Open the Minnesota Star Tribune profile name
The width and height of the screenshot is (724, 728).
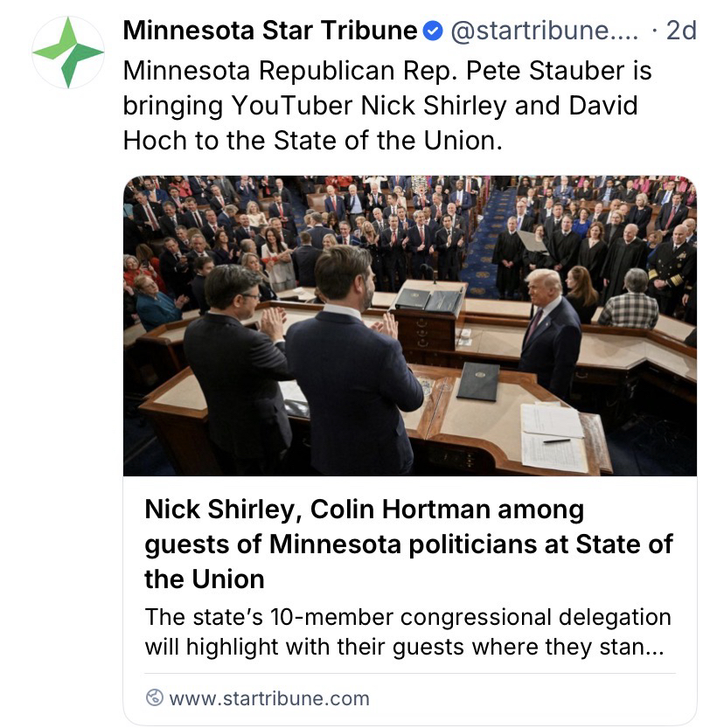coord(269,31)
